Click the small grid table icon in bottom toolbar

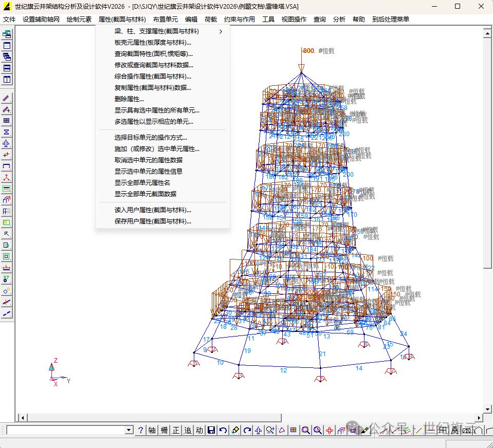point(294,430)
